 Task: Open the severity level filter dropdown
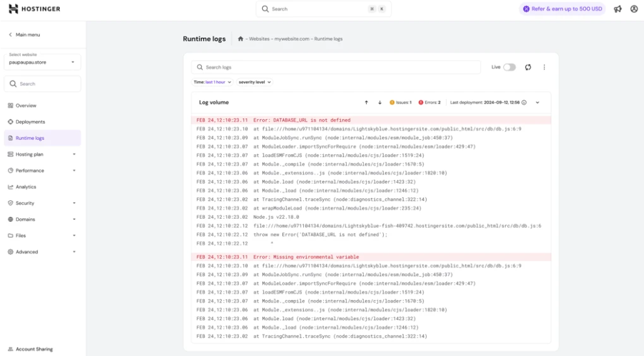pos(254,82)
